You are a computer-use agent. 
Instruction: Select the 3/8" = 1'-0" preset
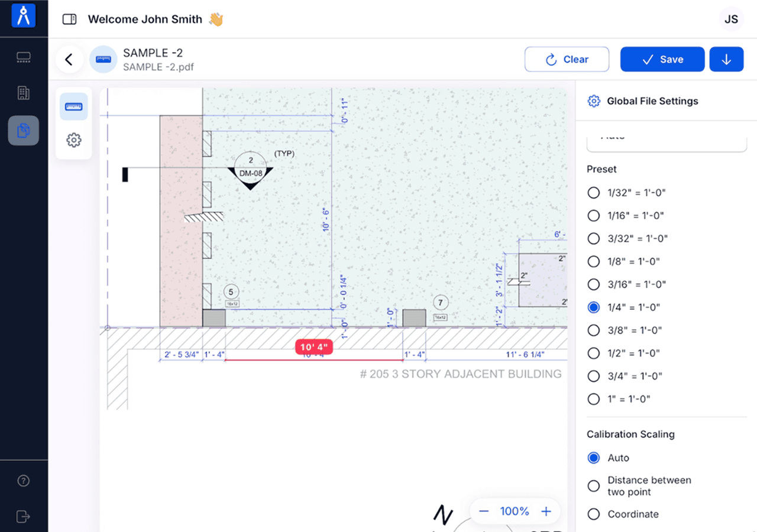594,330
